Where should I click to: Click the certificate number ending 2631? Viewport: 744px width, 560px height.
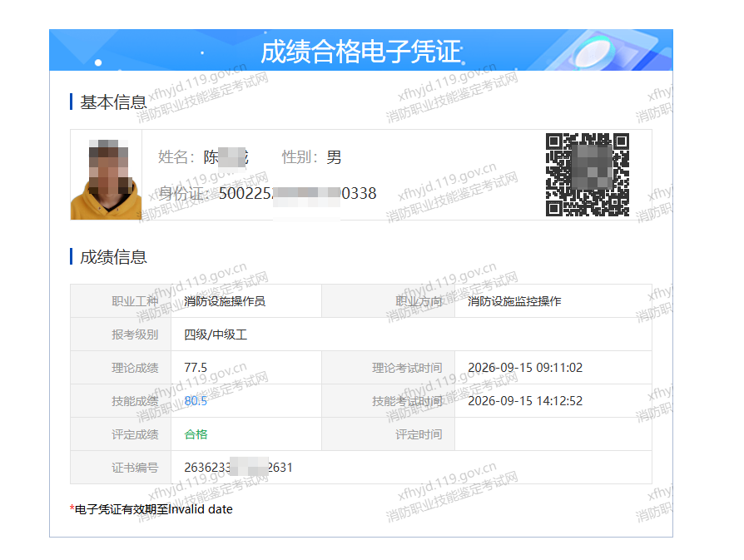pos(238,467)
